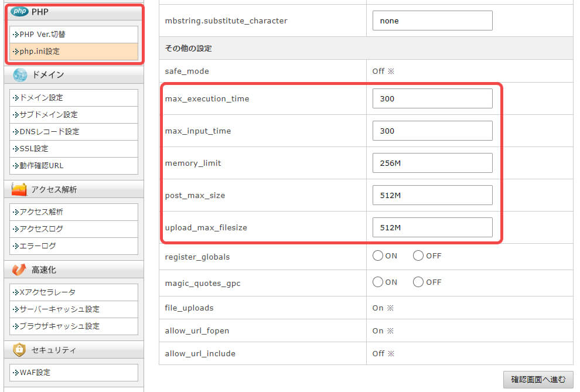Open Xアクセラレータ settings link
This screenshot has height=392, width=580.
tap(47, 292)
